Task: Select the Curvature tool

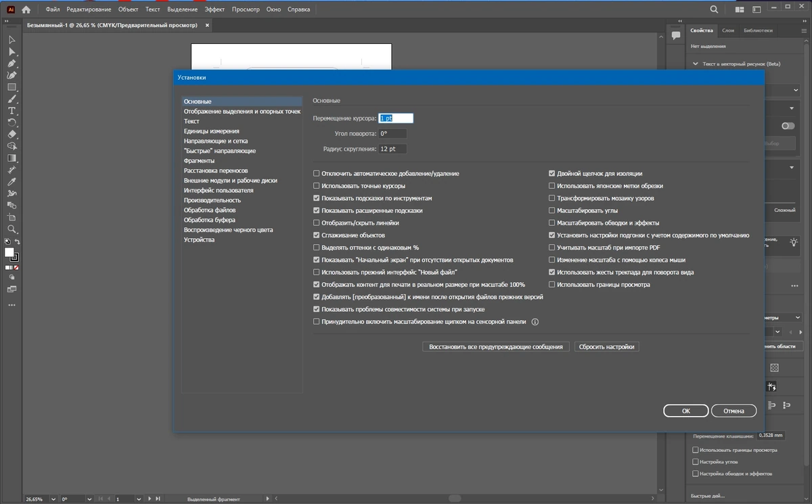Action: (12, 75)
